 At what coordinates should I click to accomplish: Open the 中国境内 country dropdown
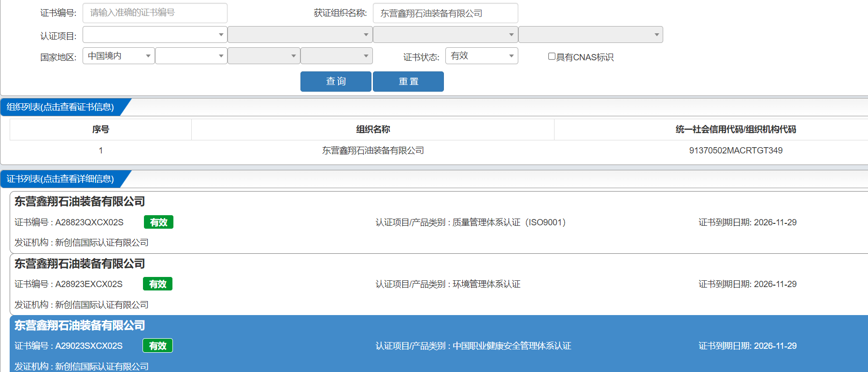(x=118, y=56)
